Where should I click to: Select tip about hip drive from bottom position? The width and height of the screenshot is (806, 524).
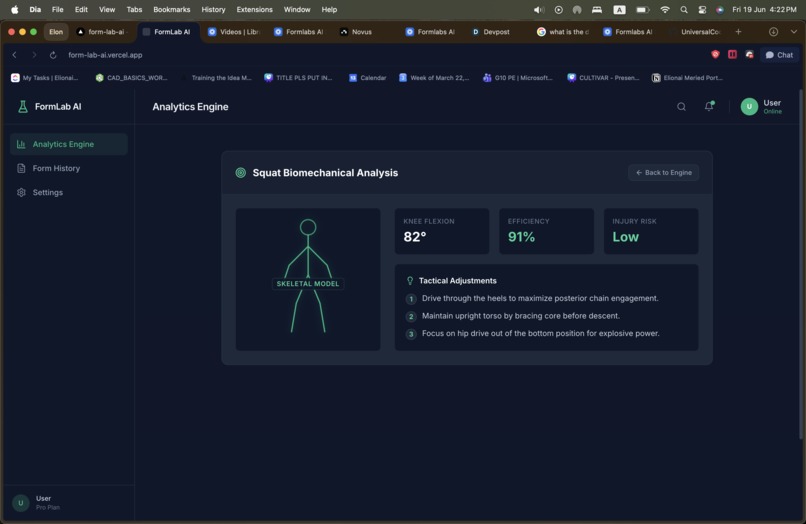[x=540, y=333]
